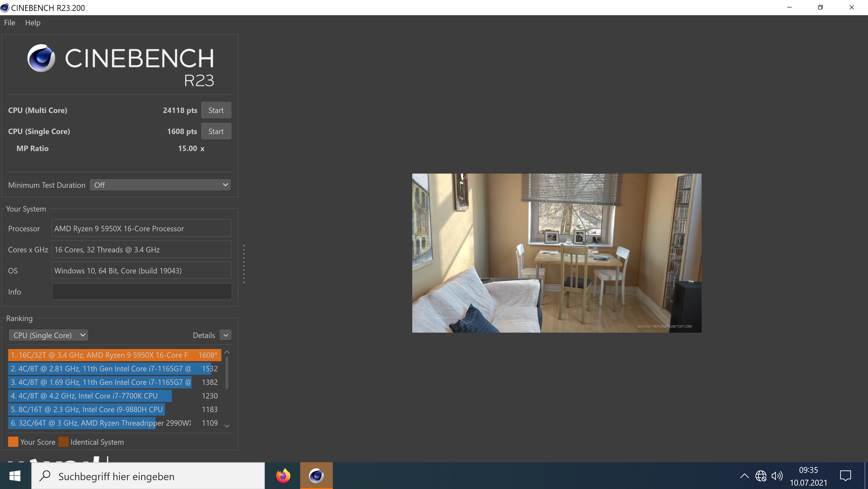Start the CPU Multi Core test

tap(216, 110)
